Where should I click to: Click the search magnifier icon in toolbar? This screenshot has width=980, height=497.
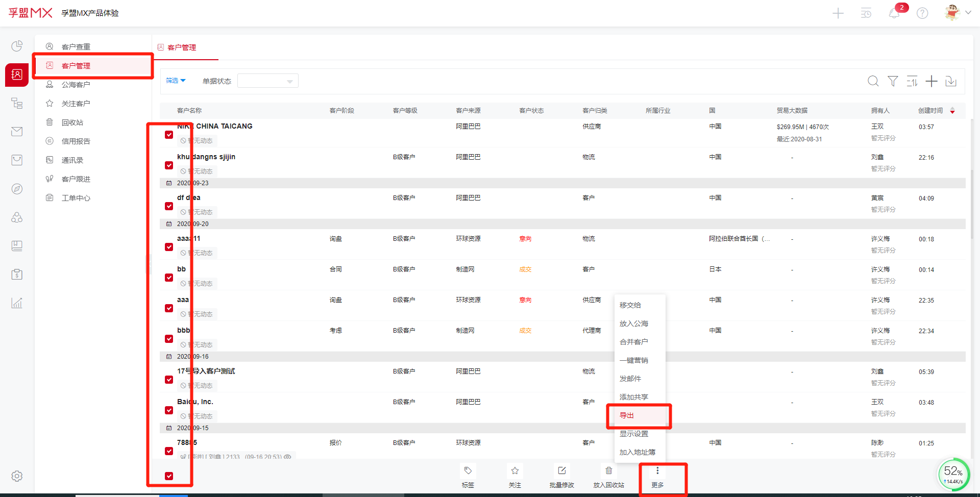pos(873,81)
